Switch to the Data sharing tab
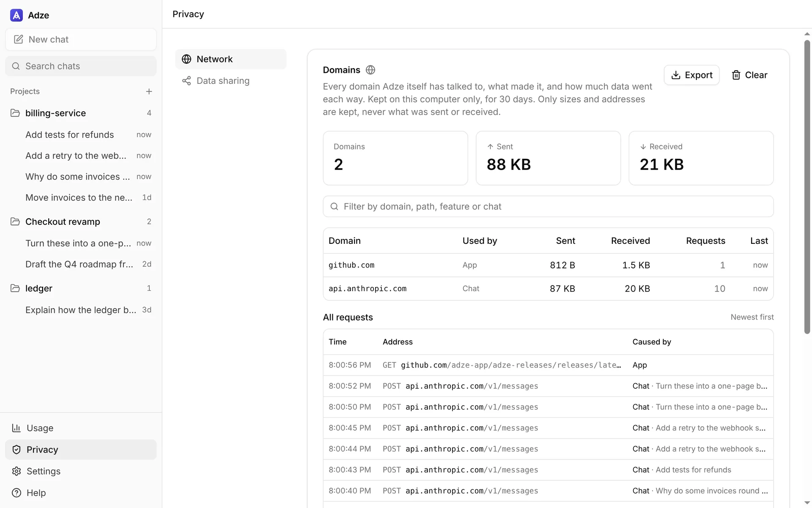 click(x=231, y=81)
